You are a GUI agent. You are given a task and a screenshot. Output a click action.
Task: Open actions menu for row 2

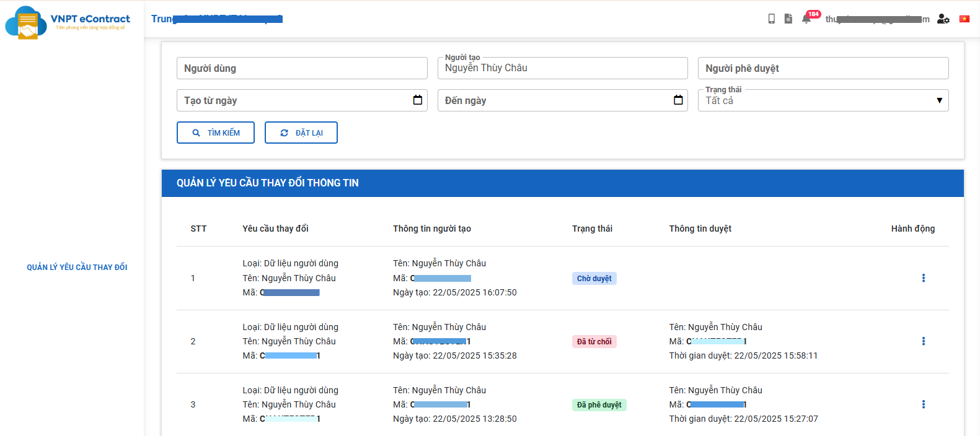tap(923, 341)
